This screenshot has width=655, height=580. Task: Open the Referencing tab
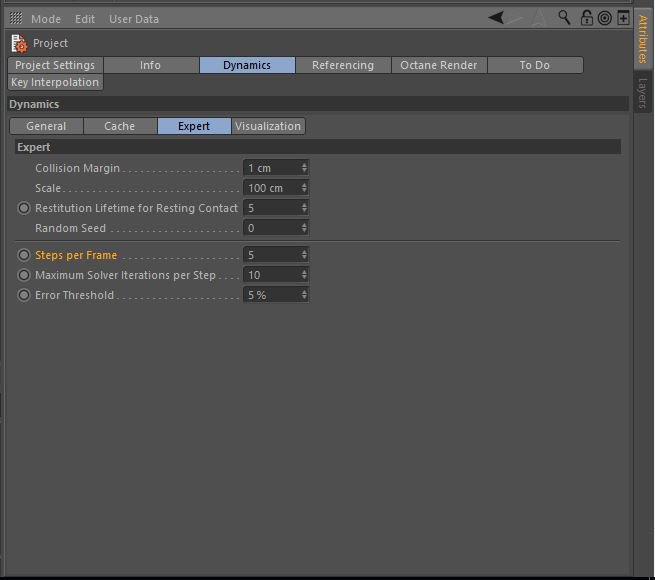pos(343,65)
